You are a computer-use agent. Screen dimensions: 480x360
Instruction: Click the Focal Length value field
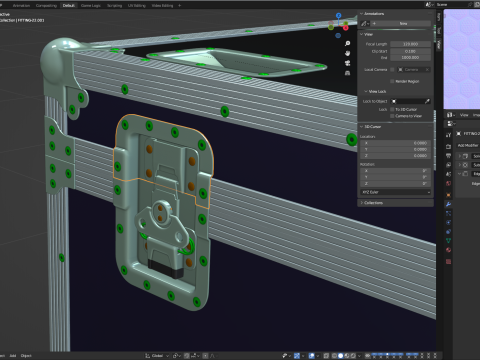click(x=411, y=44)
